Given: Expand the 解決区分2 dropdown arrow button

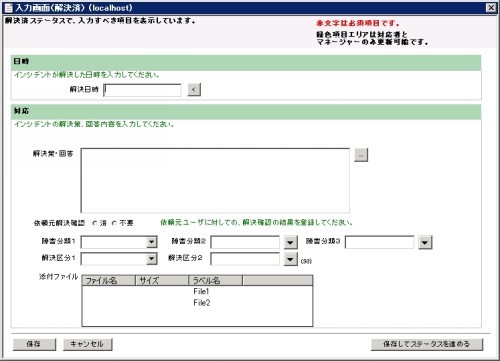Looking at the screenshot, I should coord(290,259).
